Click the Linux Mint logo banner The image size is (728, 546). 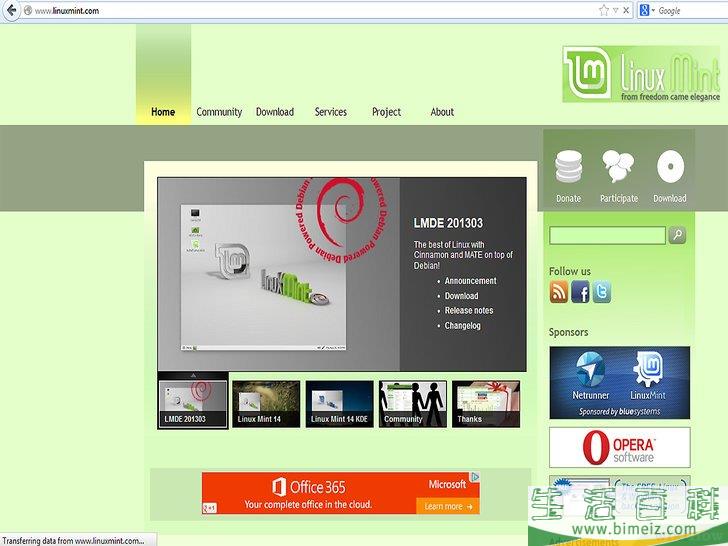pyautogui.click(x=641, y=74)
